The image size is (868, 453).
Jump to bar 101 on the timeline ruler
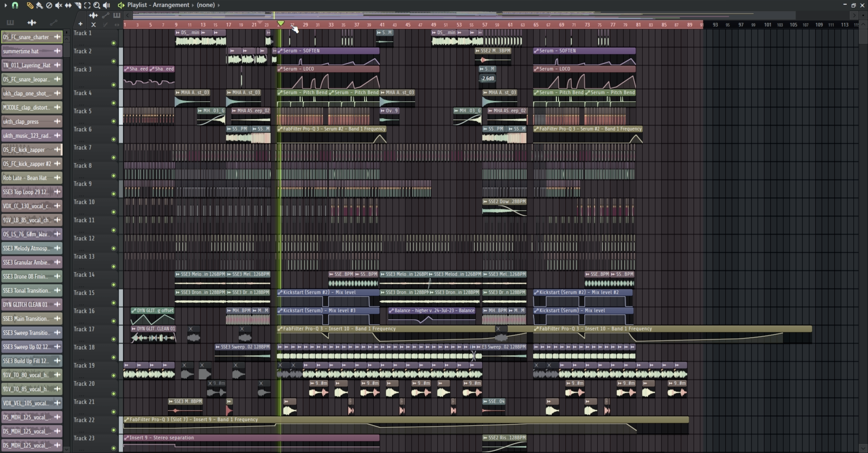[x=767, y=25]
